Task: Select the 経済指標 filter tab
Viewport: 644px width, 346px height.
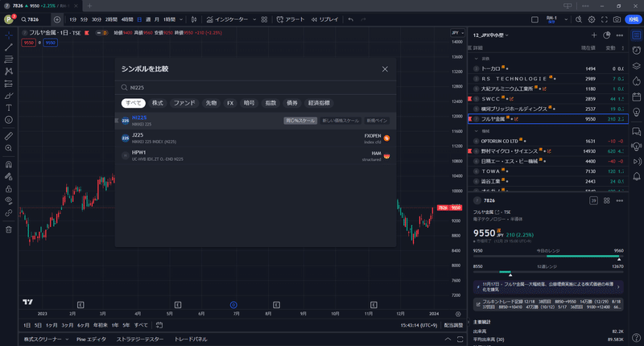Action: click(319, 103)
